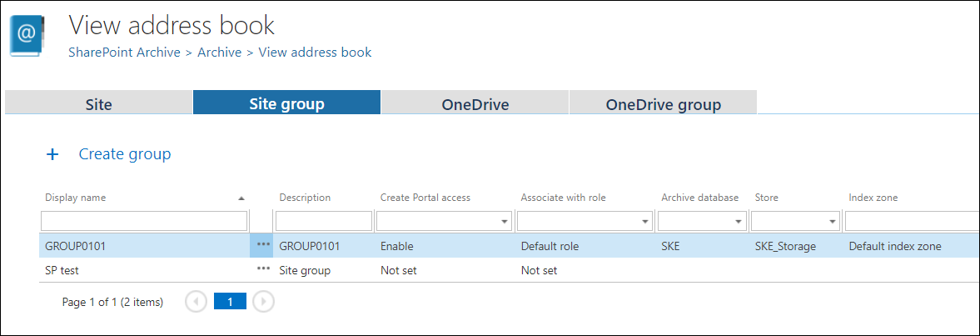This screenshot has height=336, width=980.
Task: Click the plus icon beside Create group
Action: [x=52, y=154]
